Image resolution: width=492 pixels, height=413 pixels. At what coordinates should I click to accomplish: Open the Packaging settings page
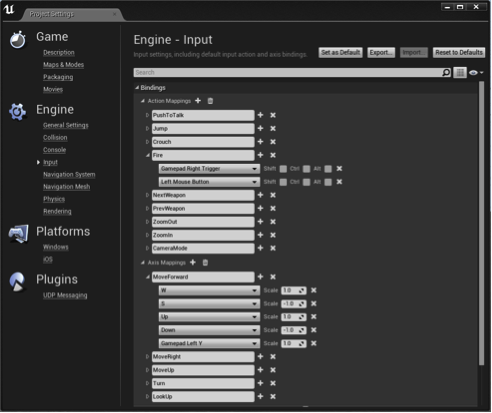(58, 77)
